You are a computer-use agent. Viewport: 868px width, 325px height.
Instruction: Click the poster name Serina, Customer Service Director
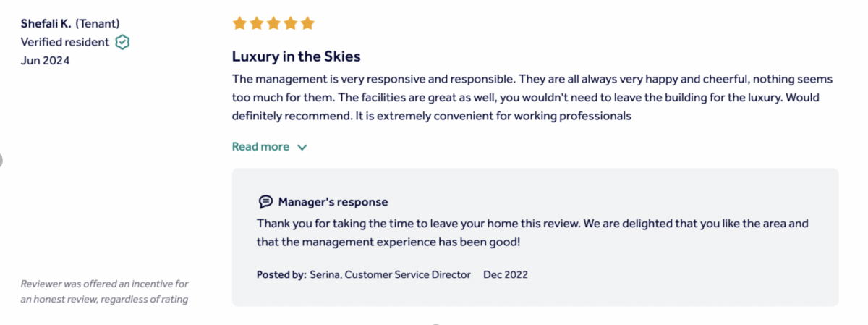[x=390, y=274]
